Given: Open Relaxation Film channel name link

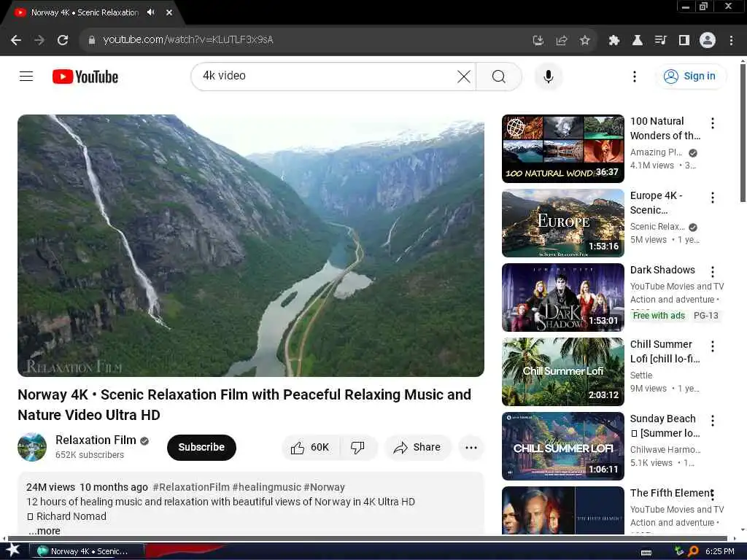Looking at the screenshot, I should [96, 440].
